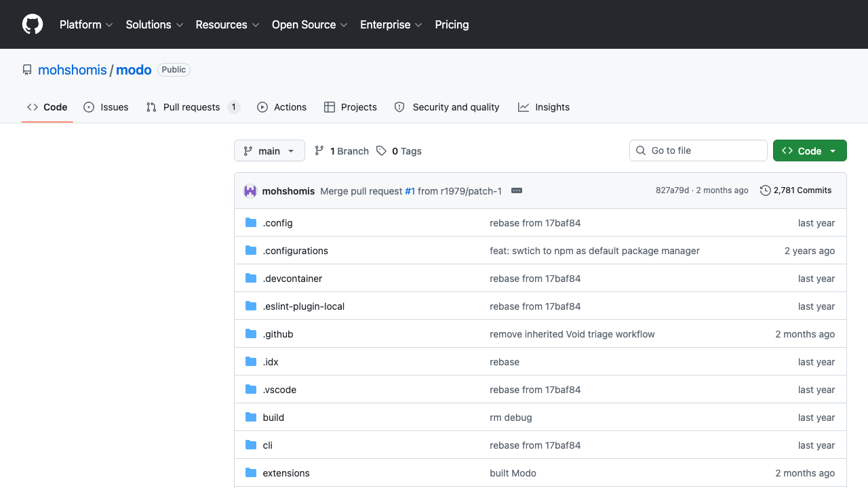Click the .eslint-plugin-local folder icon
Screen dimensions: 868x488
(x=251, y=306)
